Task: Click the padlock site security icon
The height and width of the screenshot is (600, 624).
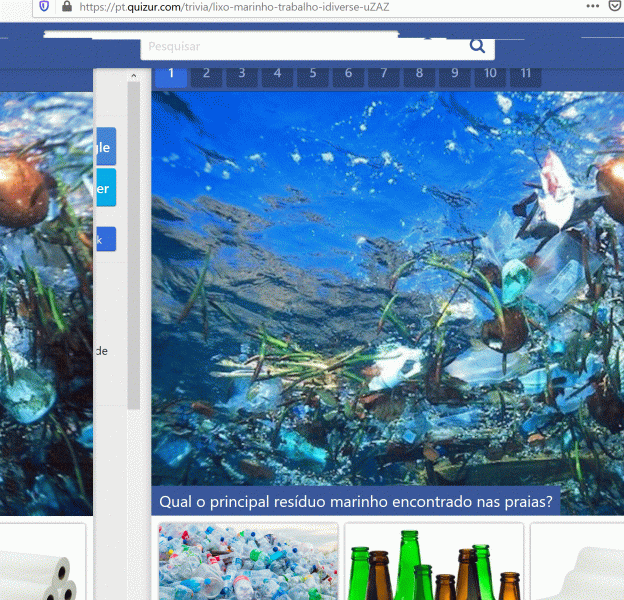Action: (66, 6)
